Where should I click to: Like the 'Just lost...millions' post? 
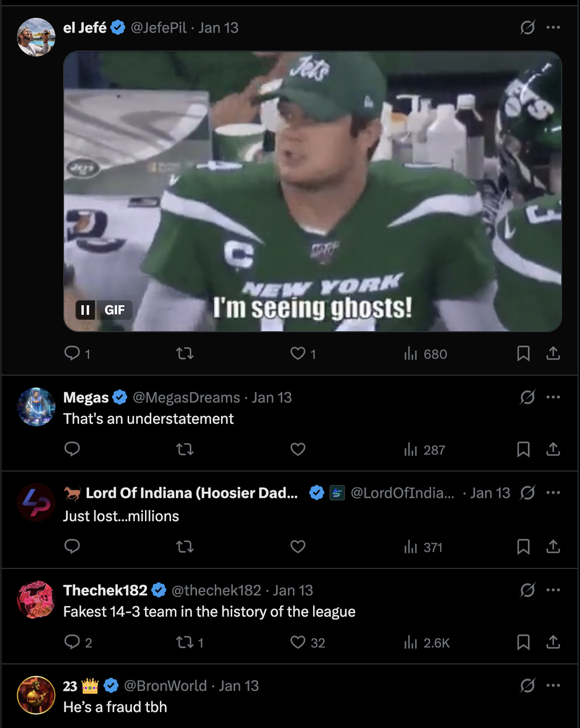click(x=298, y=547)
